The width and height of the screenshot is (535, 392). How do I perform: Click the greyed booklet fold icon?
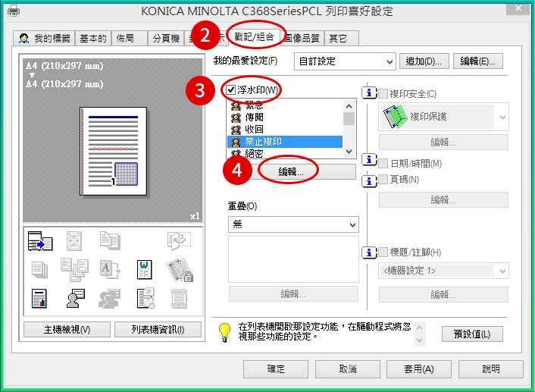coord(179,240)
